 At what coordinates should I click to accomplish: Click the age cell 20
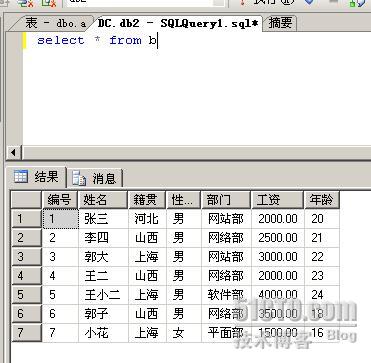(x=322, y=219)
